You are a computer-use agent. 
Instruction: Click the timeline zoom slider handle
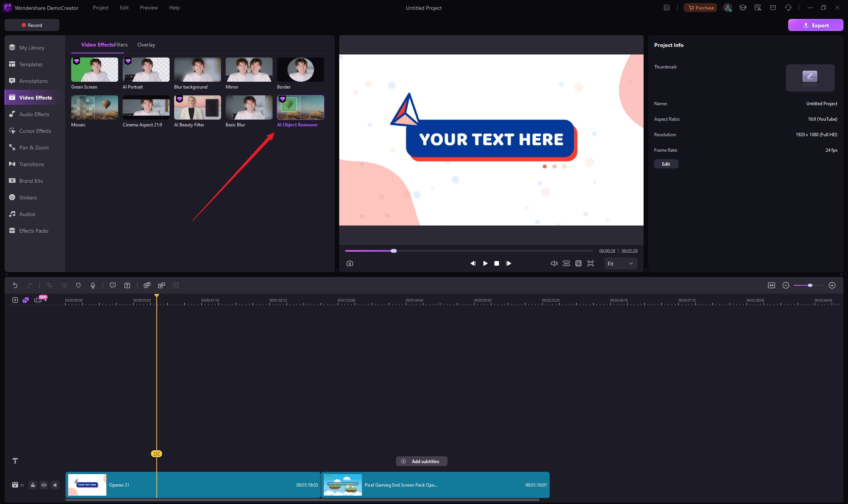point(810,285)
